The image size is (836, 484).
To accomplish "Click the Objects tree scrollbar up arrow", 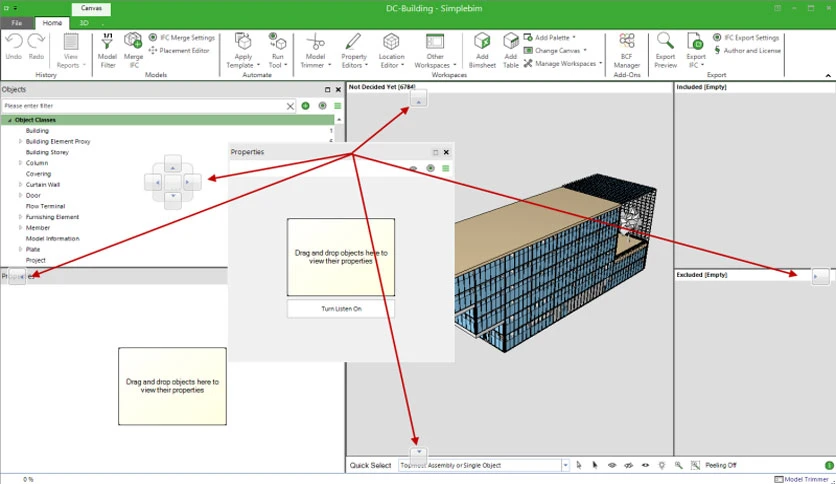I will coord(339,119).
